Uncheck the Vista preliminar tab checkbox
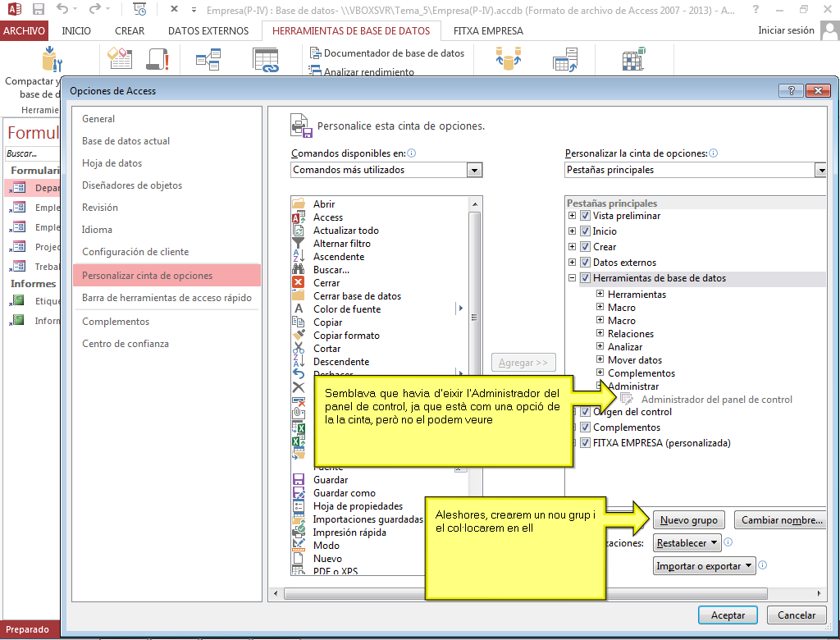This screenshot has height=640, width=840. click(x=586, y=216)
